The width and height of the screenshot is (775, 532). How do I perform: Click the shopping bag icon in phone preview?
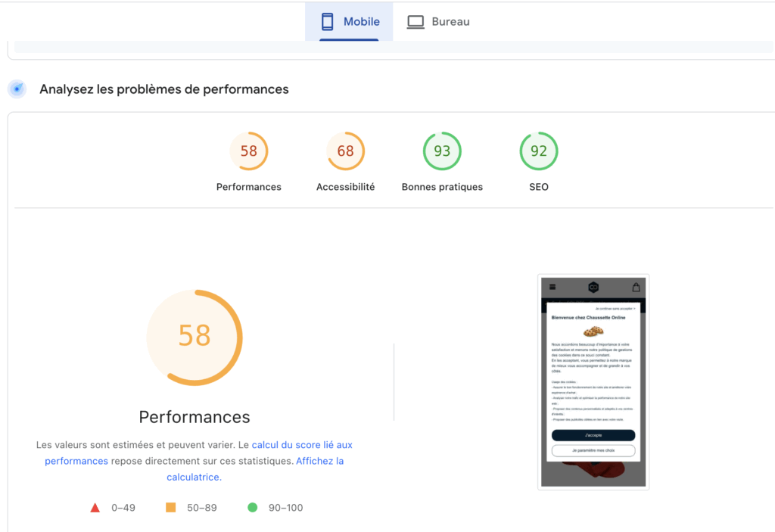click(636, 287)
